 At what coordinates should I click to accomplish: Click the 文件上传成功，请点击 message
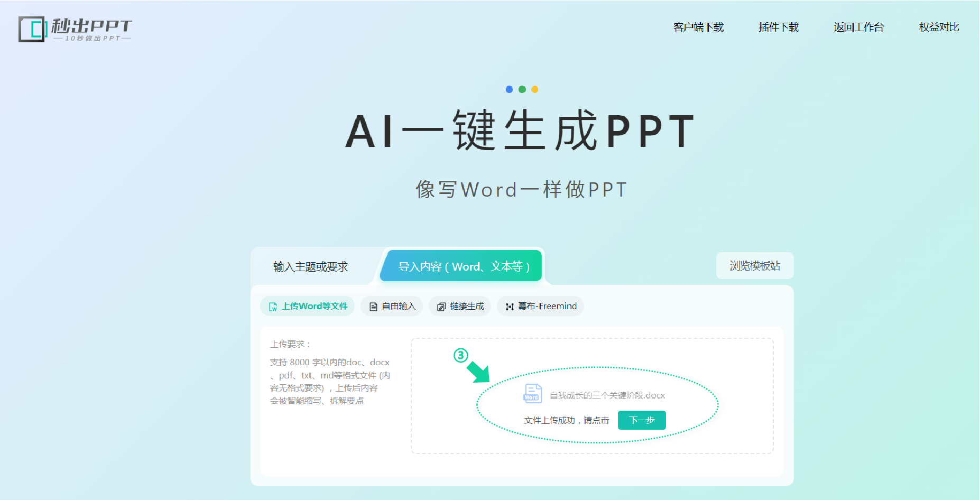[x=567, y=420]
